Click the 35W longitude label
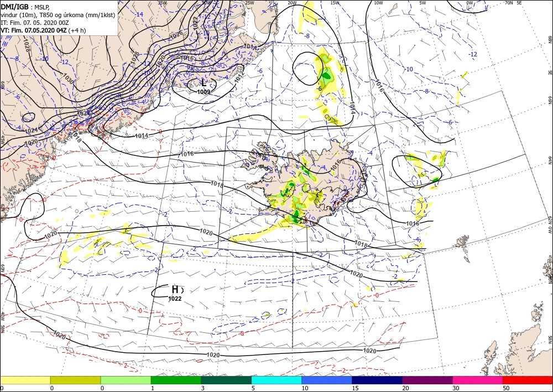The image size is (553, 392). click(x=163, y=3)
